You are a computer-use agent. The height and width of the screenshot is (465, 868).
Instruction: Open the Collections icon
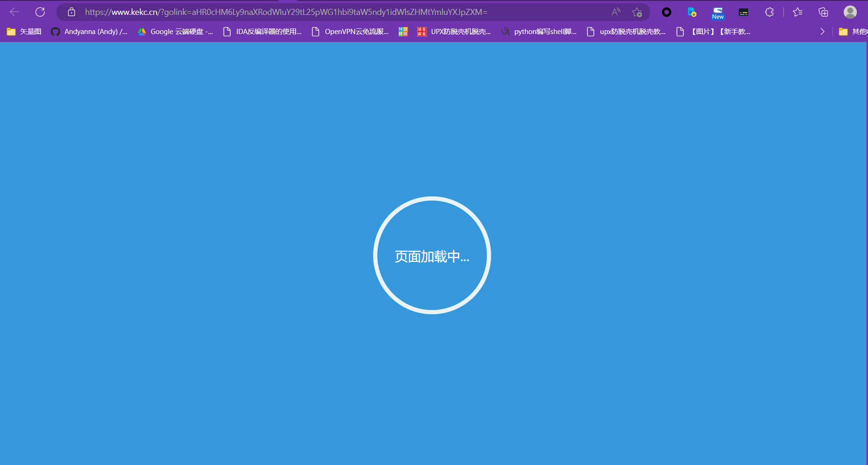click(x=823, y=12)
